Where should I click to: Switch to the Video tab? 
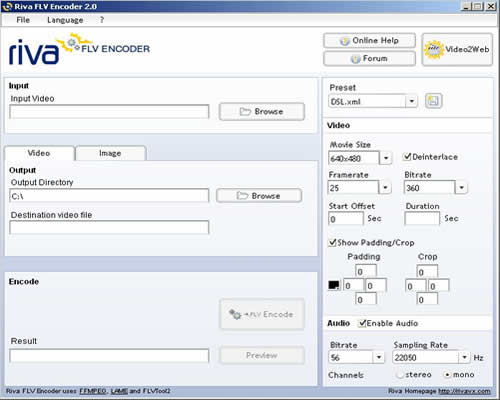click(39, 153)
